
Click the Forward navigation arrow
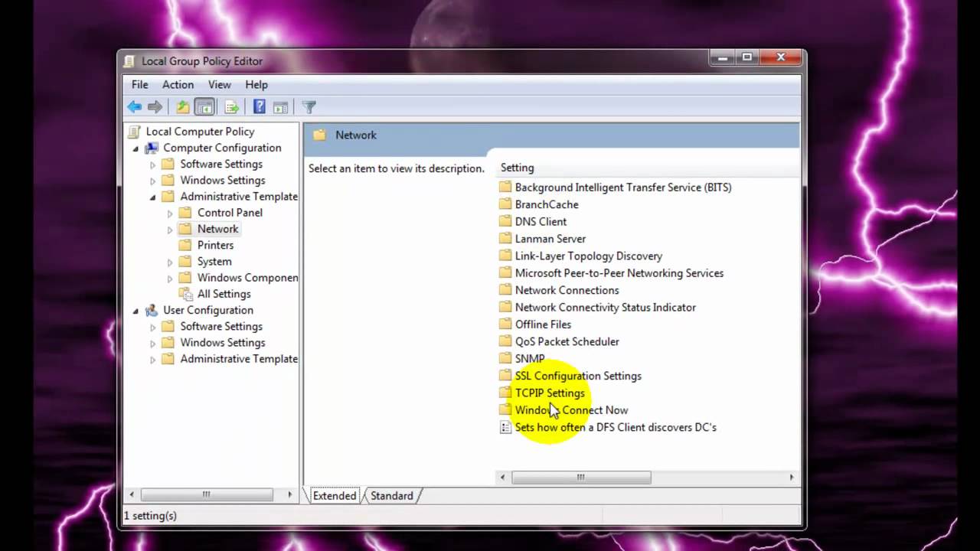155,106
